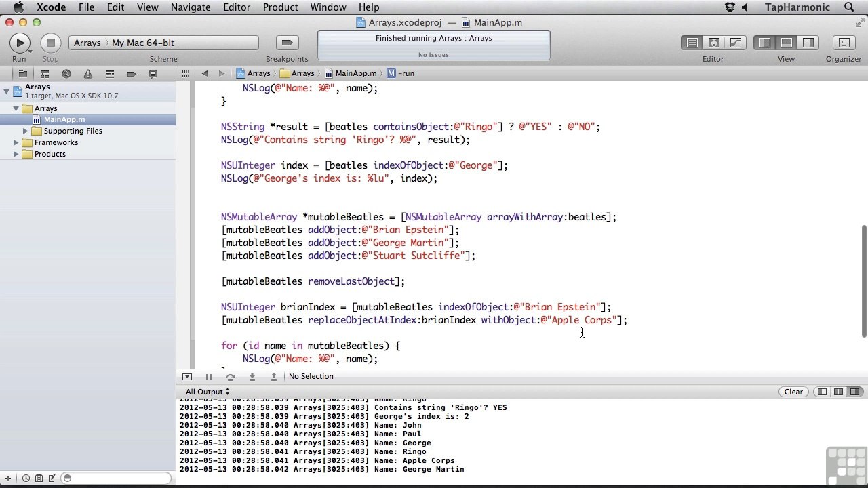
Task: Hide the debug area toggle
Action: tap(187, 377)
